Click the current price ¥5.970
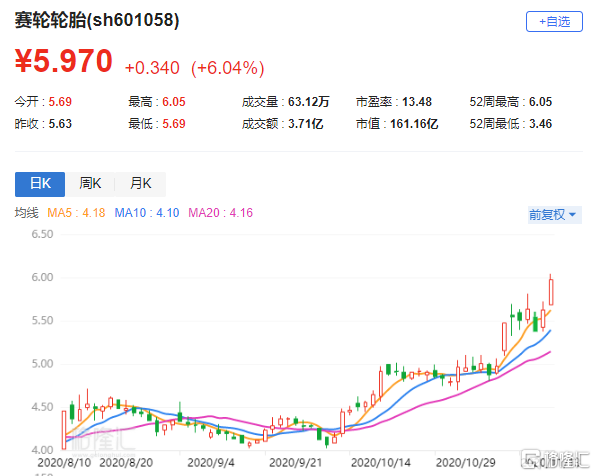The width and height of the screenshot is (596, 476). 63,61
